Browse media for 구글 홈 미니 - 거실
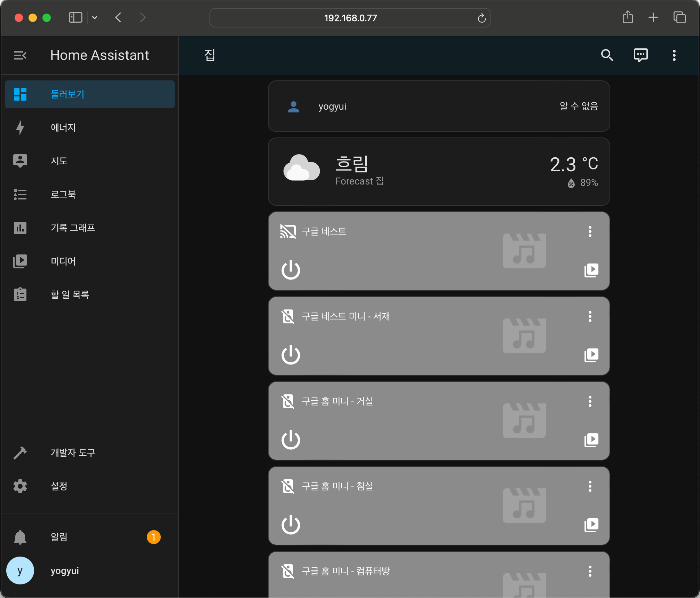The height and width of the screenshot is (598, 700). pyautogui.click(x=591, y=440)
